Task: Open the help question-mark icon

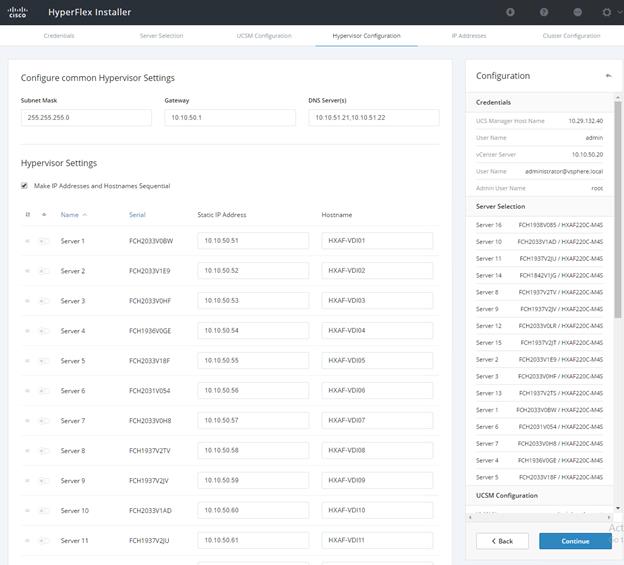Action: (544, 12)
